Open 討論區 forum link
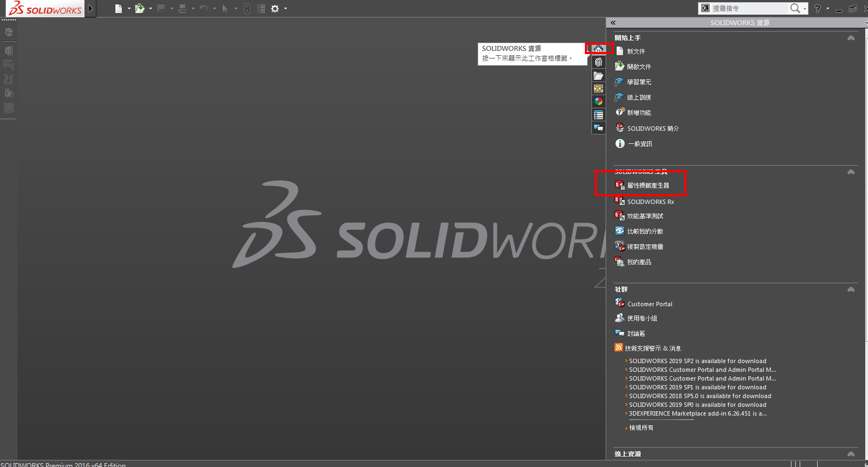 (636, 334)
